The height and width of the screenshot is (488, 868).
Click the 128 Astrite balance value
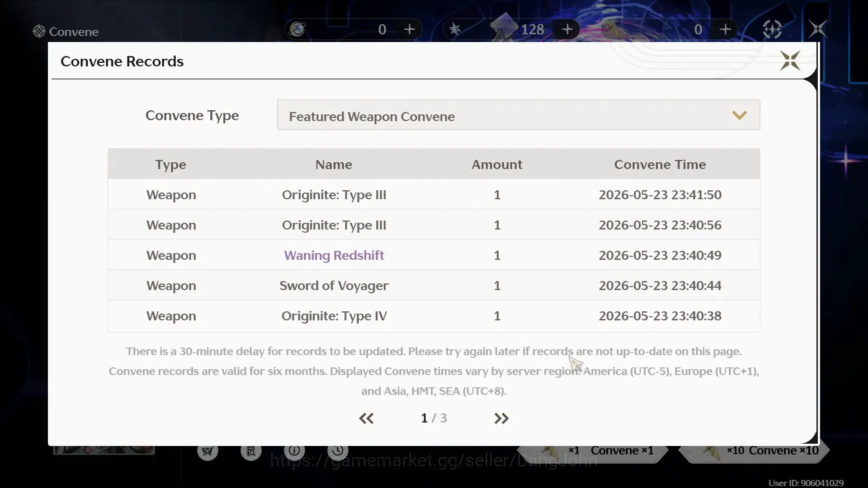[533, 30]
